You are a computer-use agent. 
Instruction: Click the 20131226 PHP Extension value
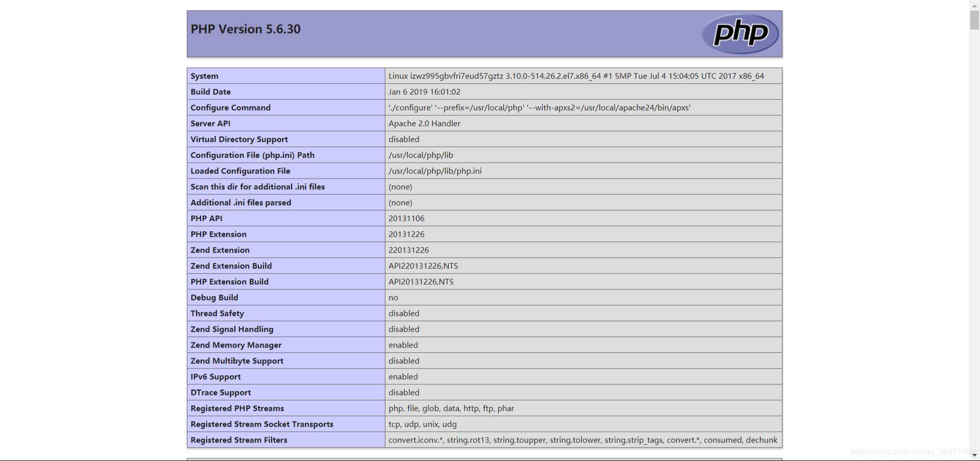tap(406, 234)
